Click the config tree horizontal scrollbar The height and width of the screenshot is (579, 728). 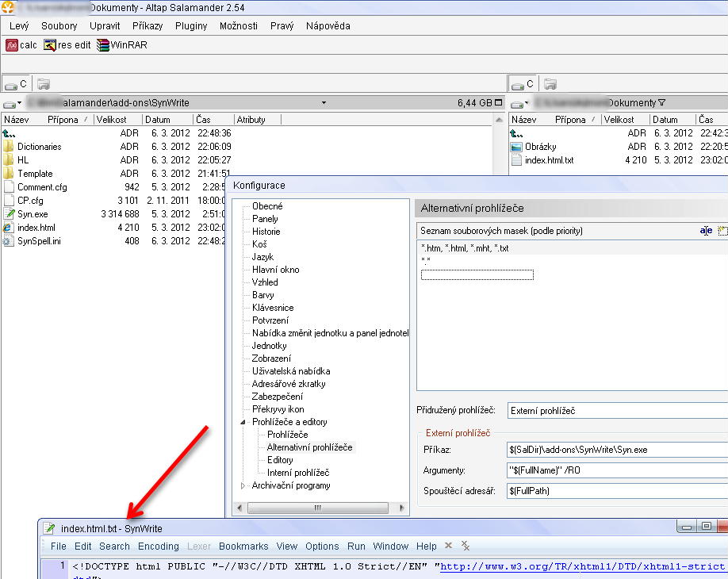317,508
